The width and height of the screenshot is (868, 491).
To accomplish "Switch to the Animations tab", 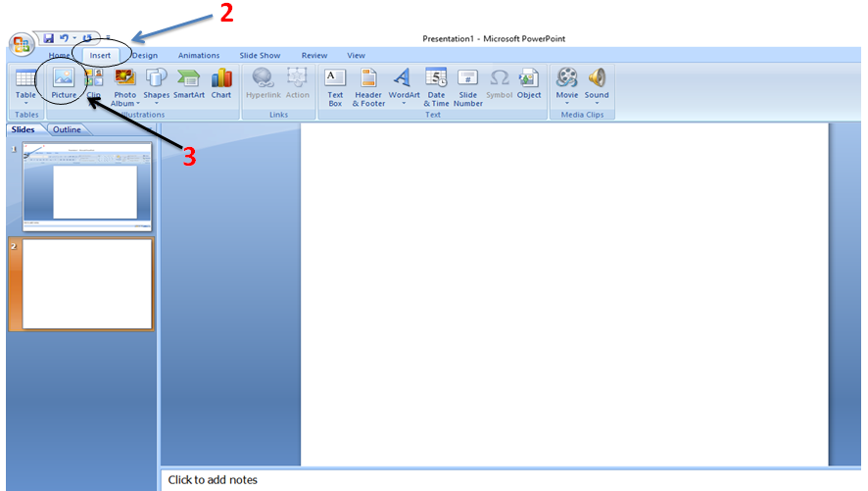I will (x=199, y=55).
